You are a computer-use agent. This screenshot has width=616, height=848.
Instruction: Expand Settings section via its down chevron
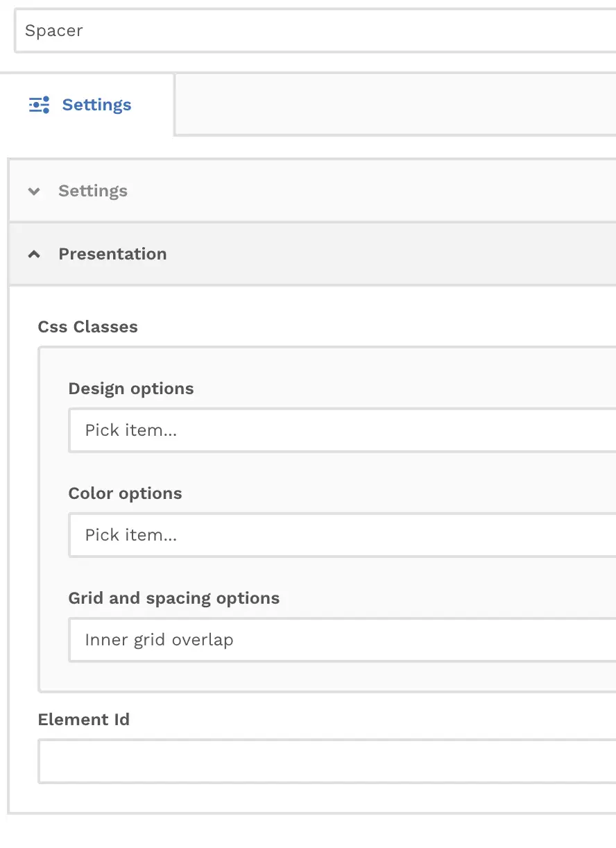click(34, 192)
